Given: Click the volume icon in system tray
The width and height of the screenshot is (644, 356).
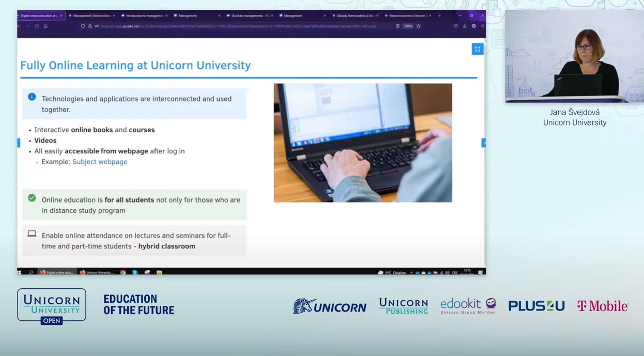Looking at the screenshot, I should point(447,272).
